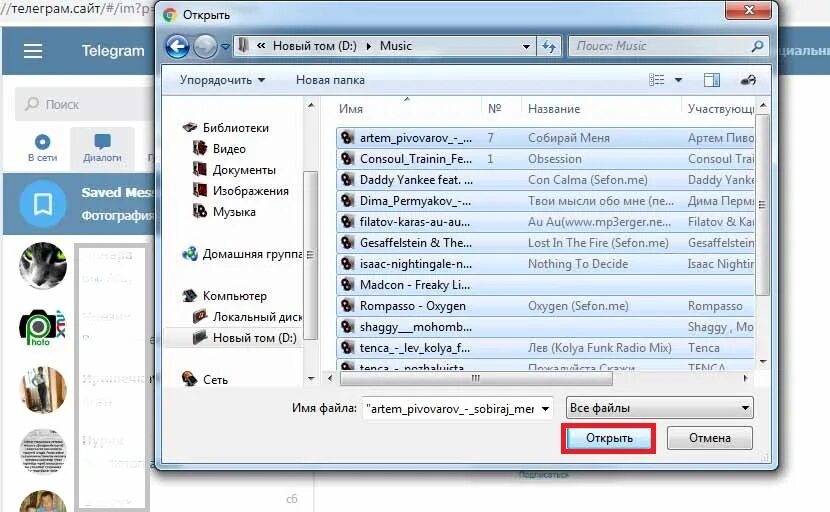Select Домашняя группа in the tree

click(x=242, y=254)
